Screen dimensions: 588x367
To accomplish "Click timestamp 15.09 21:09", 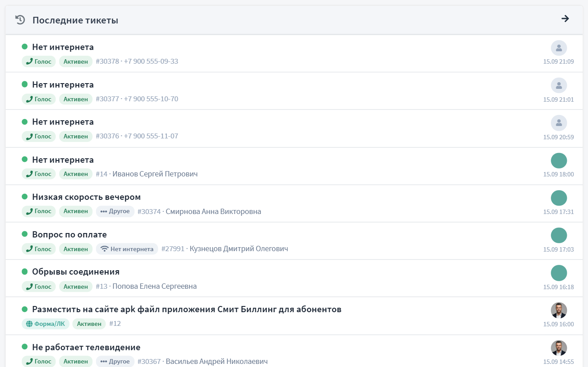I will pos(558,61).
